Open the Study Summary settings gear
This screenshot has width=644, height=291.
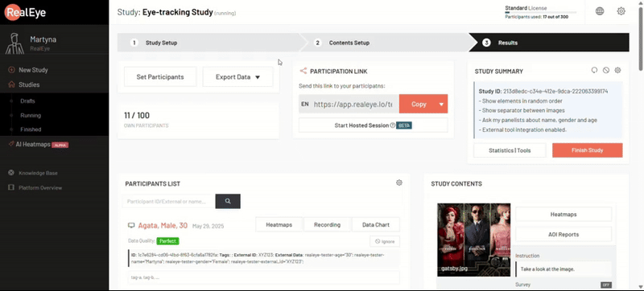tap(617, 71)
